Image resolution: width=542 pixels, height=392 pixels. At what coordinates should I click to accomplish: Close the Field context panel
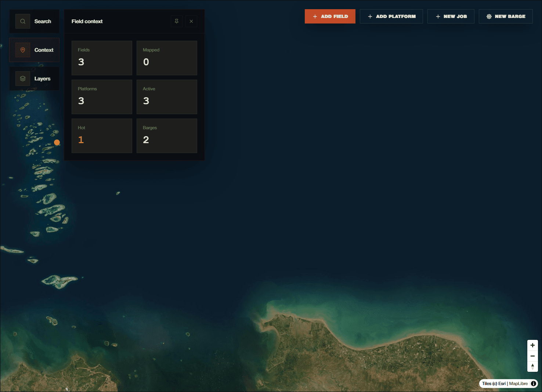point(191,21)
